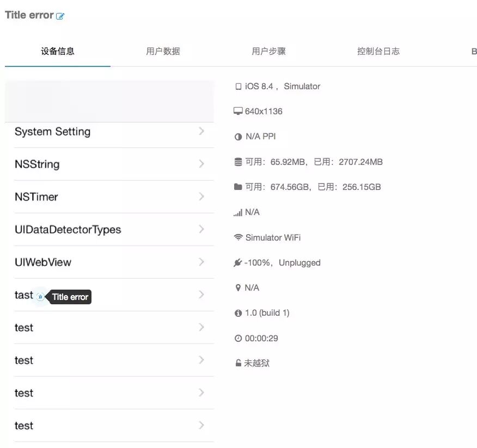477x448 pixels.
Task: Click the info icon beside 1.0 (build 1)
Action: pos(238,313)
